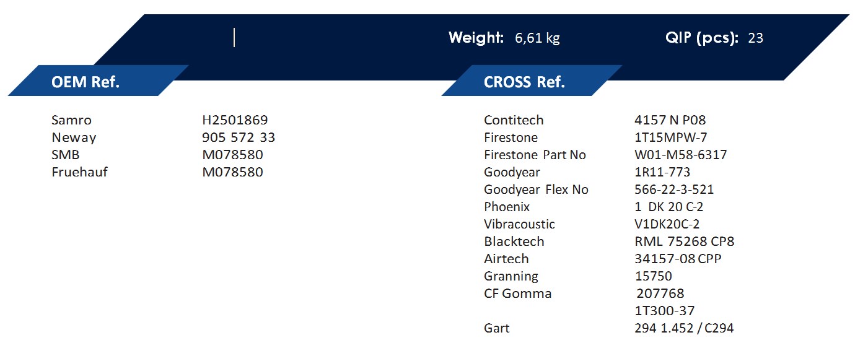
Task: Click the Samro part number H2501869
Action: point(235,120)
